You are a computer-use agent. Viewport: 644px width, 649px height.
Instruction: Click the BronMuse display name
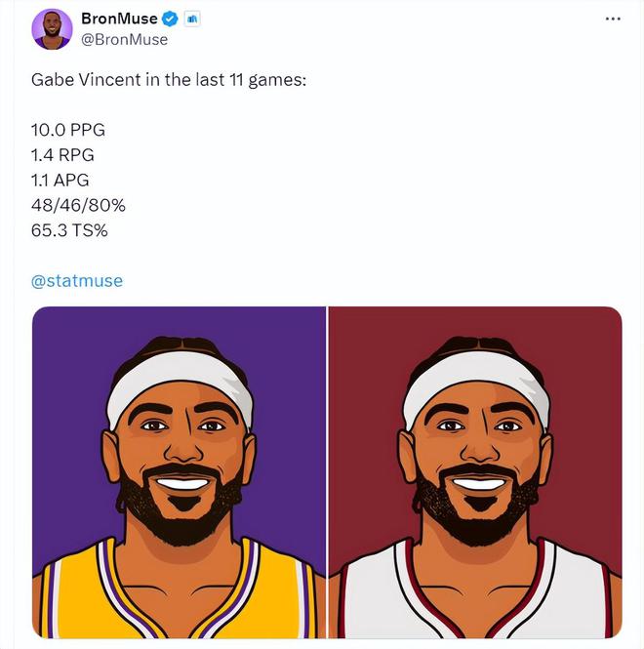click(x=119, y=19)
